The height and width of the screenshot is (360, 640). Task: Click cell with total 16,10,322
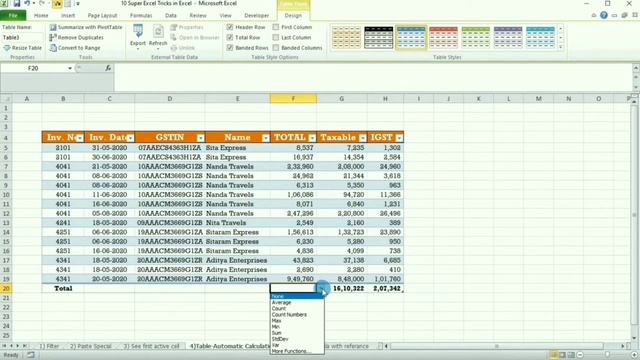click(x=342, y=289)
